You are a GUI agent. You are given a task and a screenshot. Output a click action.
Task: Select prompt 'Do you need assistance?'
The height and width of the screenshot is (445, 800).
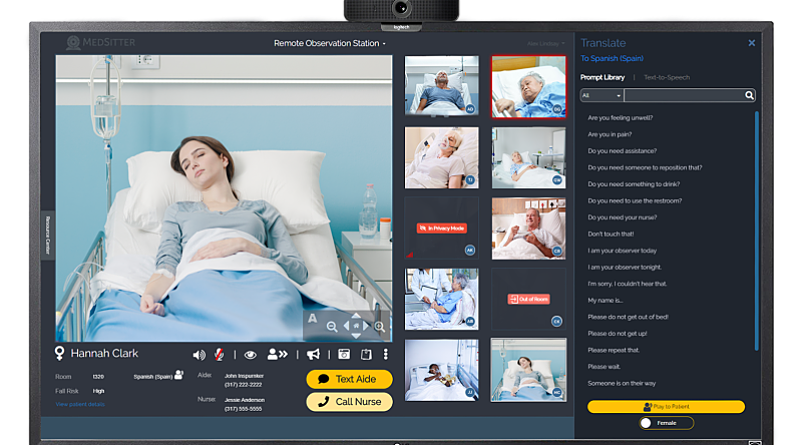(x=622, y=151)
